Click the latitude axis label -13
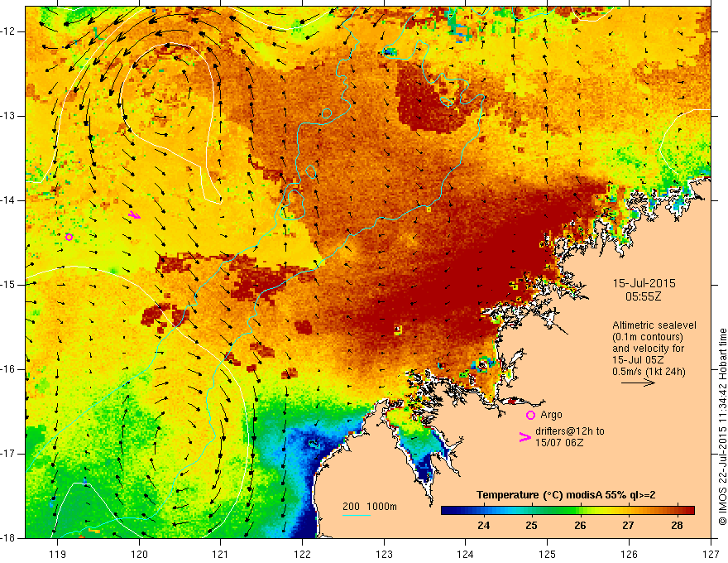728x563 pixels. pyautogui.click(x=9, y=116)
